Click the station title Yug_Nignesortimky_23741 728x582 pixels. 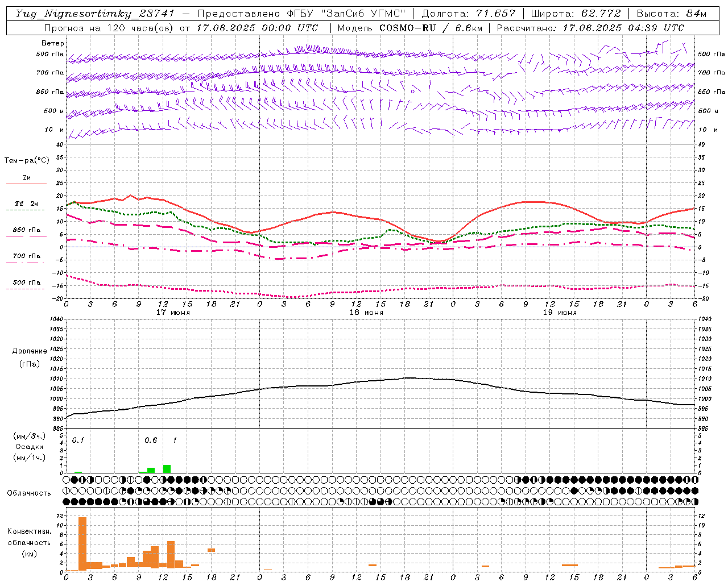[x=94, y=14]
